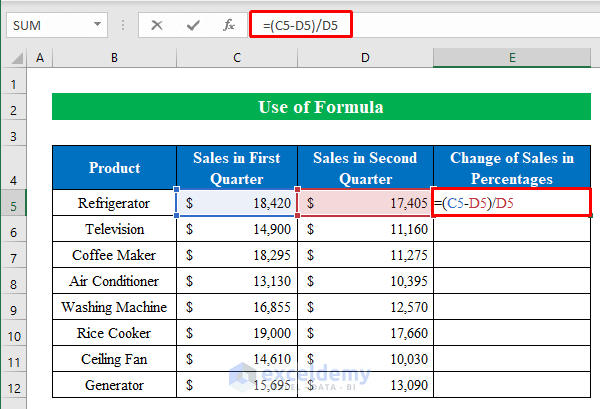Select column B header

(114, 59)
